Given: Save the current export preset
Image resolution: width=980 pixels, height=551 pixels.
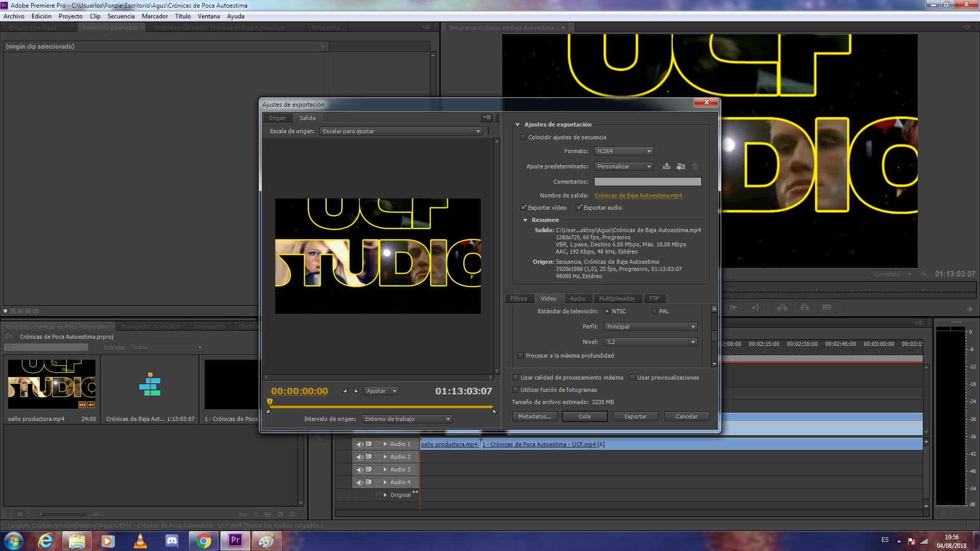Looking at the screenshot, I should pos(666,166).
